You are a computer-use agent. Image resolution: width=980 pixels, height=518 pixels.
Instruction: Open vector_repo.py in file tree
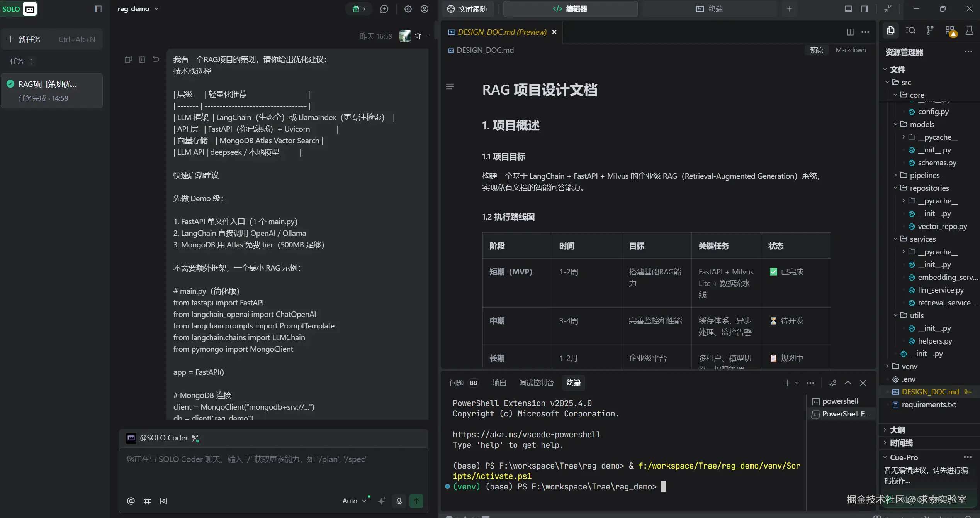point(942,226)
